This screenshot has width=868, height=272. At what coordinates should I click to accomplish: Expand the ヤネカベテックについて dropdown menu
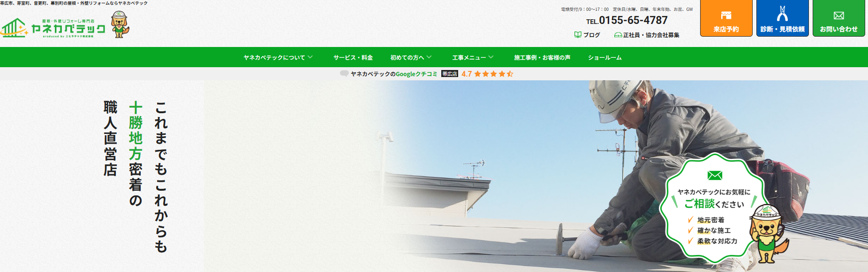(x=278, y=57)
